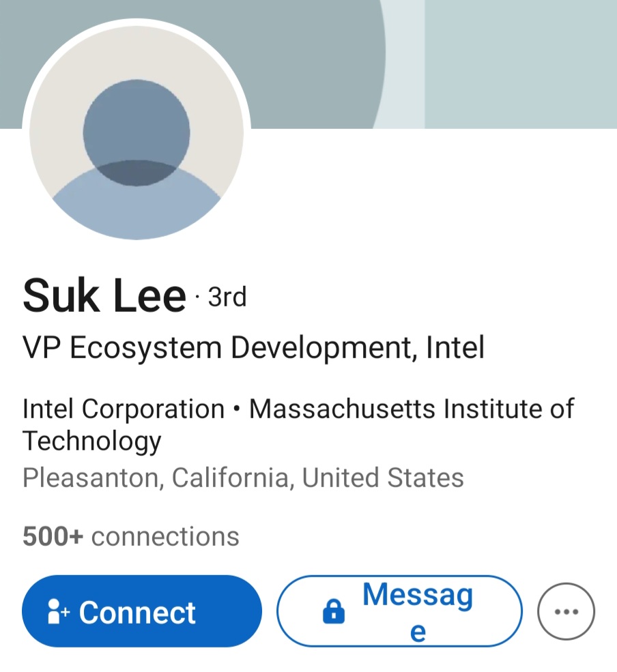Open Massachusetts Institute of Technology link
617x672 pixels.
[x=411, y=409]
